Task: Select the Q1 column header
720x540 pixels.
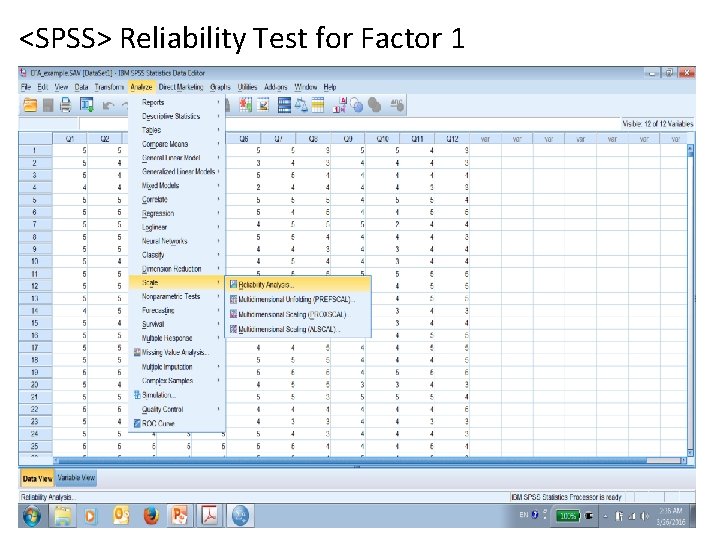Action: (x=70, y=139)
